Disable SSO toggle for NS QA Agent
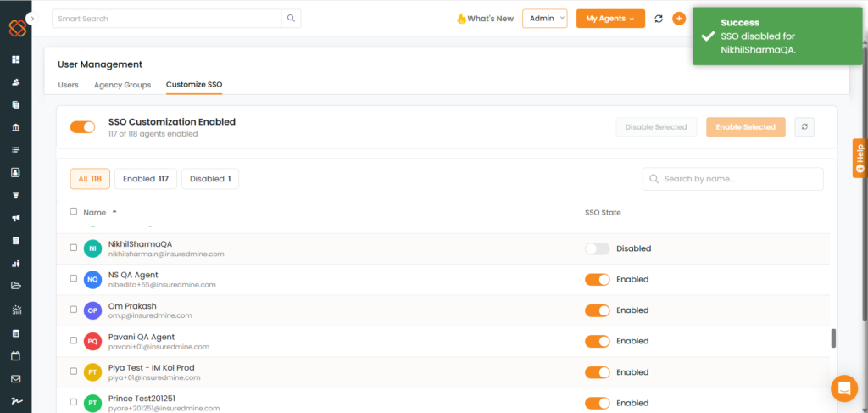The width and height of the screenshot is (868, 413). pos(598,280)
